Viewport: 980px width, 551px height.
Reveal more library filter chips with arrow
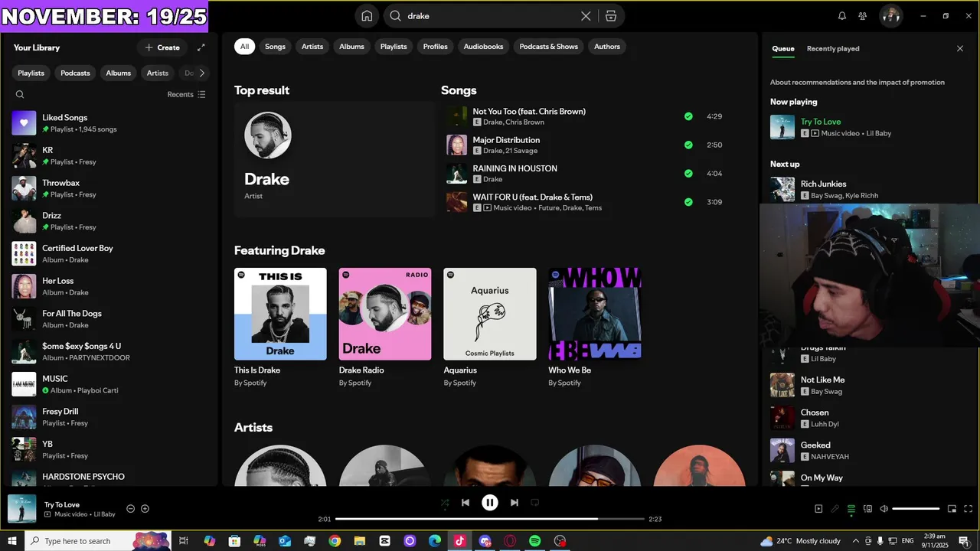[x=202, y=73]
